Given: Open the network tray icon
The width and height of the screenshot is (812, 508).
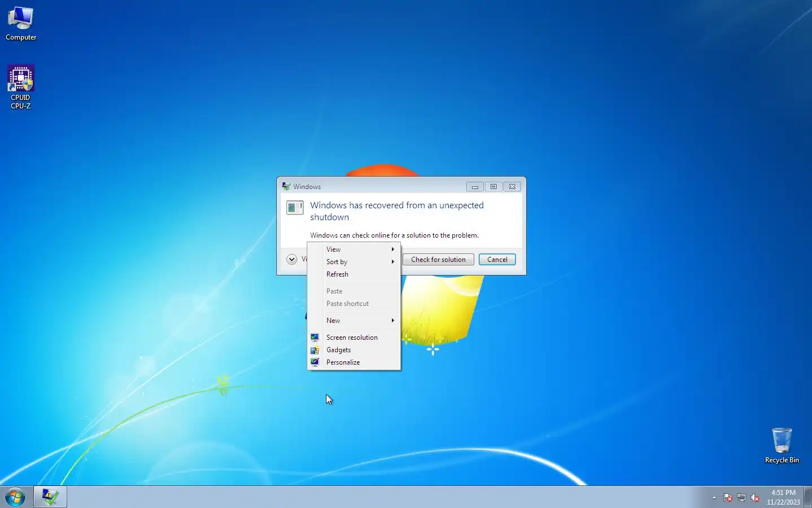Looking at the screenshot, I should (x=742, y=497).
